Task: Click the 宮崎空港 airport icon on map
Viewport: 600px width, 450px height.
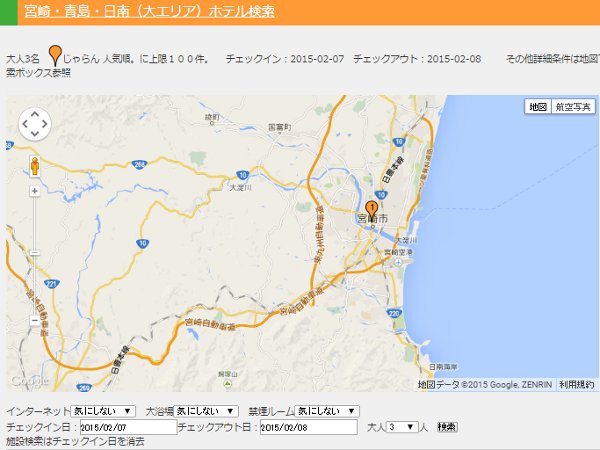Action: pyautogui.click(x=398, y=262)
